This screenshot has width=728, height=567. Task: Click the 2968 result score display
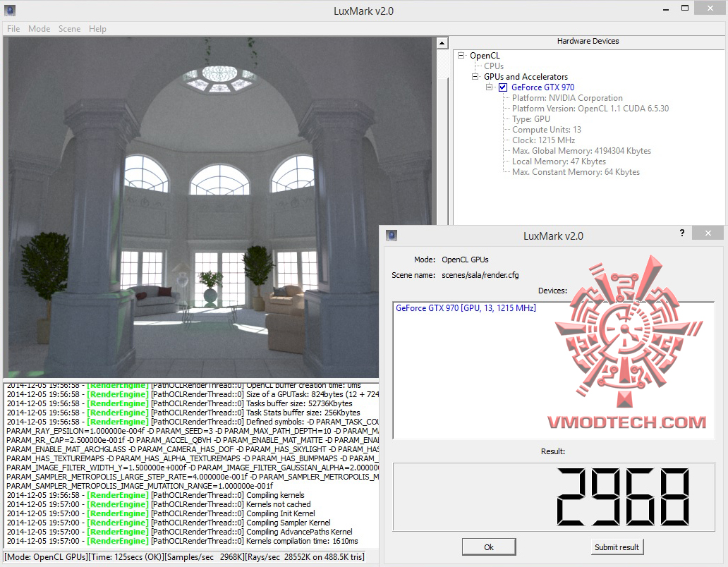(x=554, y=497)
